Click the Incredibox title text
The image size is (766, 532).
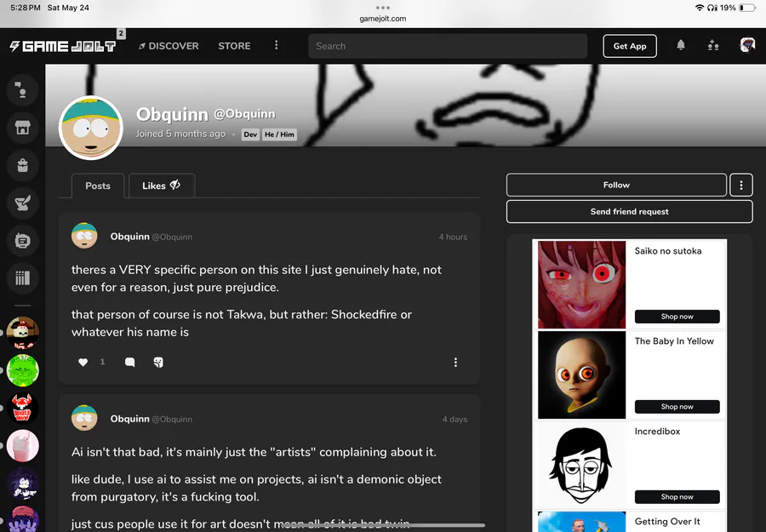657,432
